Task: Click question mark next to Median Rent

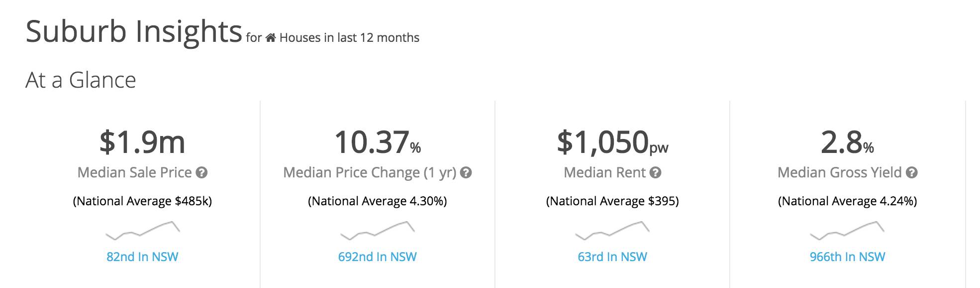Action: 656,173
